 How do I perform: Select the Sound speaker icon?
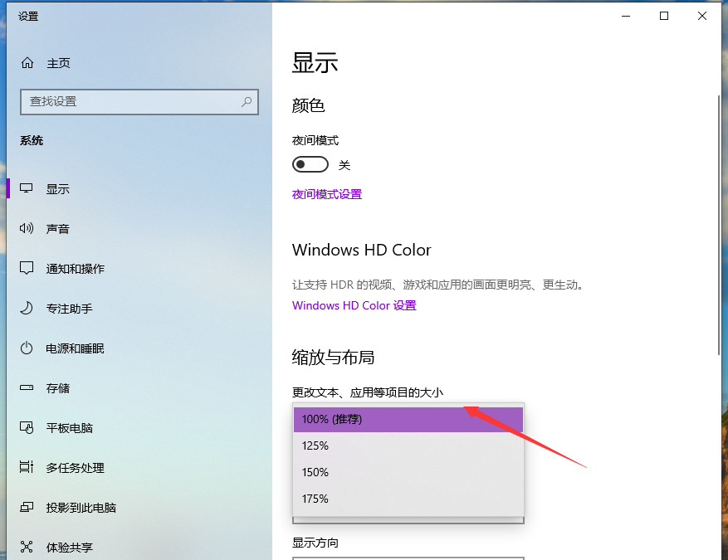click(x=27, y=229)
